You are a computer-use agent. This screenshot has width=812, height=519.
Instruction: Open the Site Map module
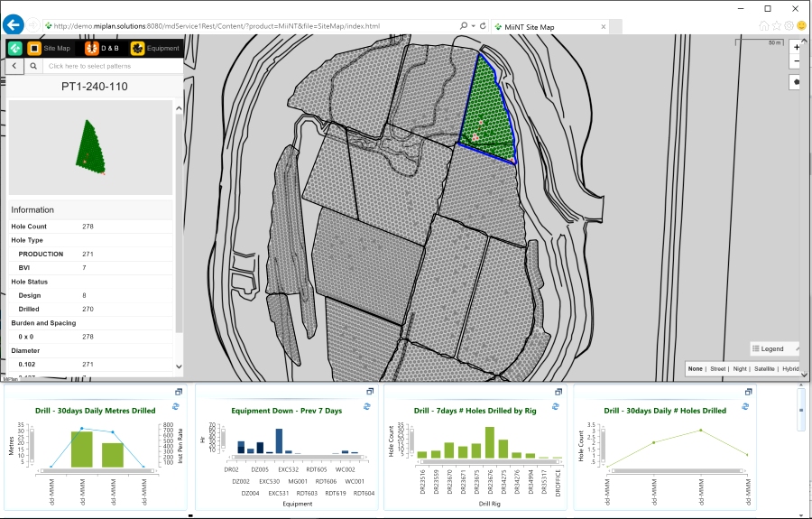pyautogui.click(x=49, y=48)
